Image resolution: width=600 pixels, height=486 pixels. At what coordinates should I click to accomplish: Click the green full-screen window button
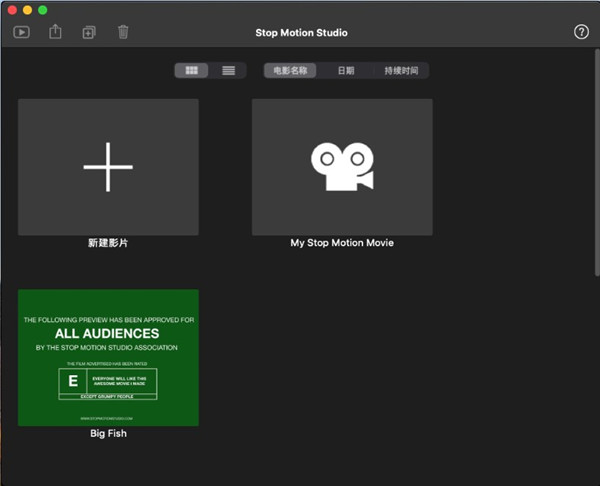click(x=43, y=10)
